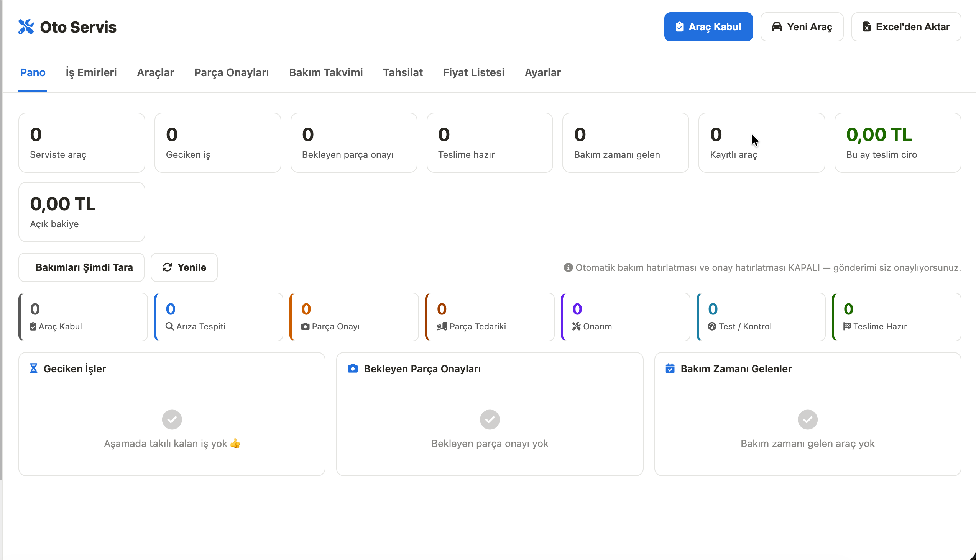This screenshot has height=560, width=976.
Task: Click 'Bekleyen parça onayı yok' message
Action: point(490,444)
